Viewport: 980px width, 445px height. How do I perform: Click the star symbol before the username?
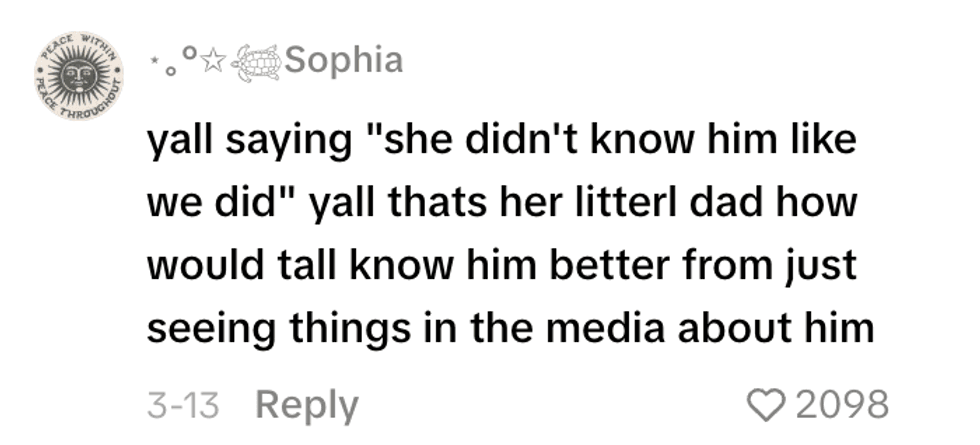point(213,63)
